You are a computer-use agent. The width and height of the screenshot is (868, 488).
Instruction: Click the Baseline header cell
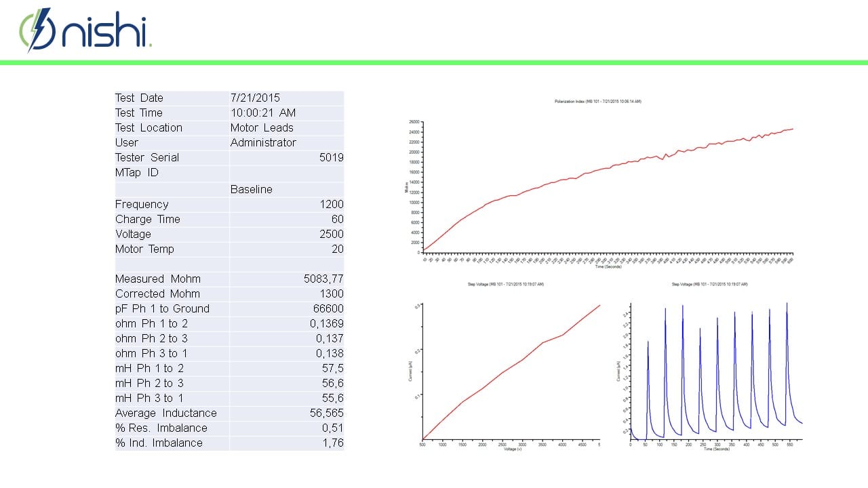click(x=251, y=190)
